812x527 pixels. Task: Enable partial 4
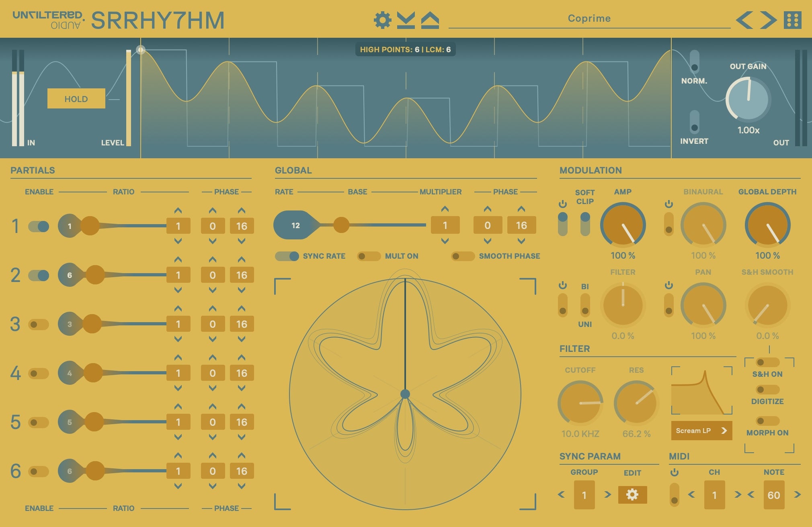pos(39,374)
